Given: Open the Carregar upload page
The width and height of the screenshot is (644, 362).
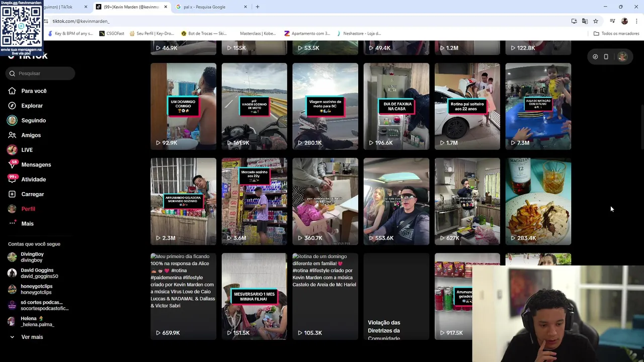Looking at the screenshot, I should pos(26,194).
